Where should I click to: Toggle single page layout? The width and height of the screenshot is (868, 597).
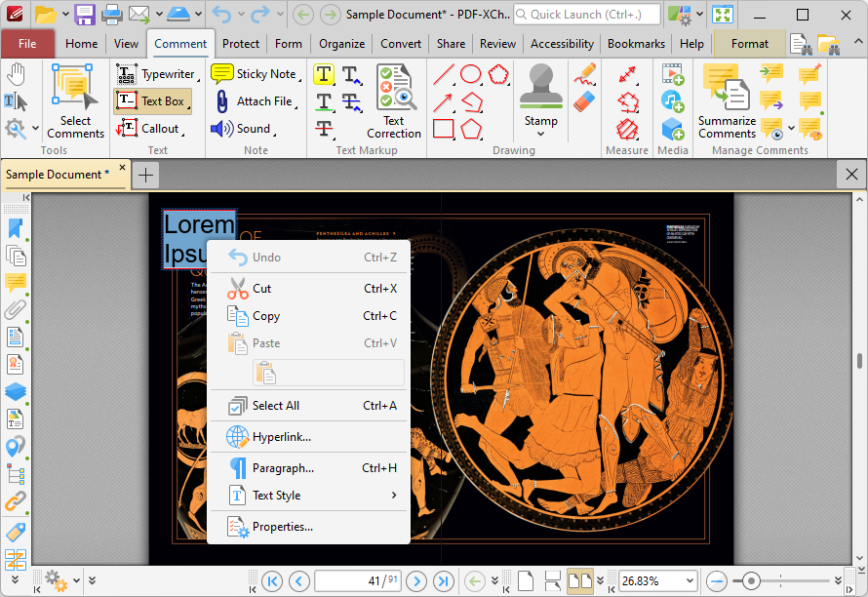526,581
